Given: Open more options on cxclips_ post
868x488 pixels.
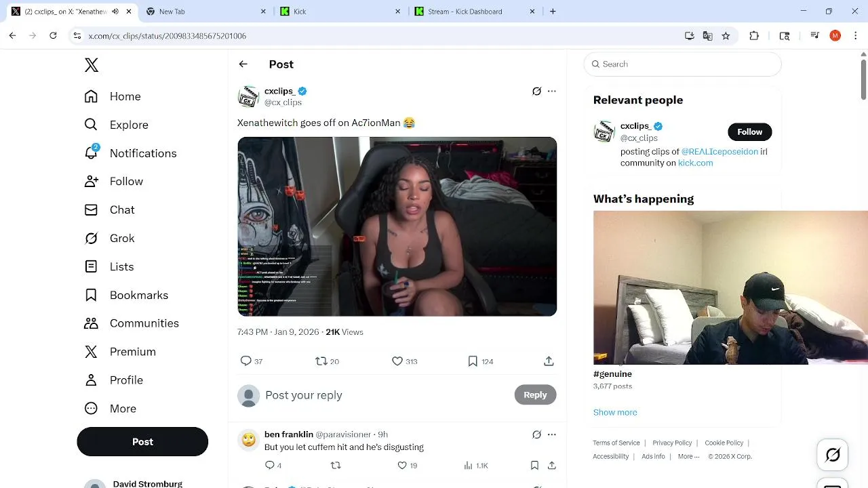Looking at the screenshot, I should pyautogui.click(x=551, y=91).
